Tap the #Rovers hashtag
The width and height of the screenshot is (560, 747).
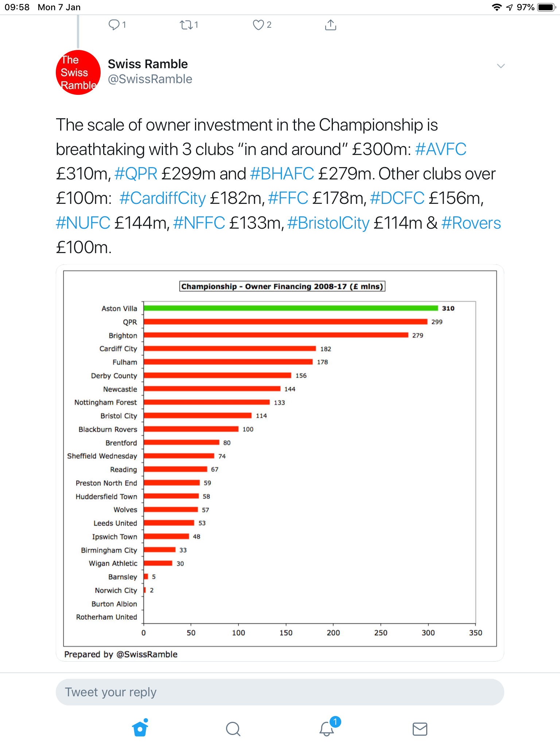coord(471,223)
